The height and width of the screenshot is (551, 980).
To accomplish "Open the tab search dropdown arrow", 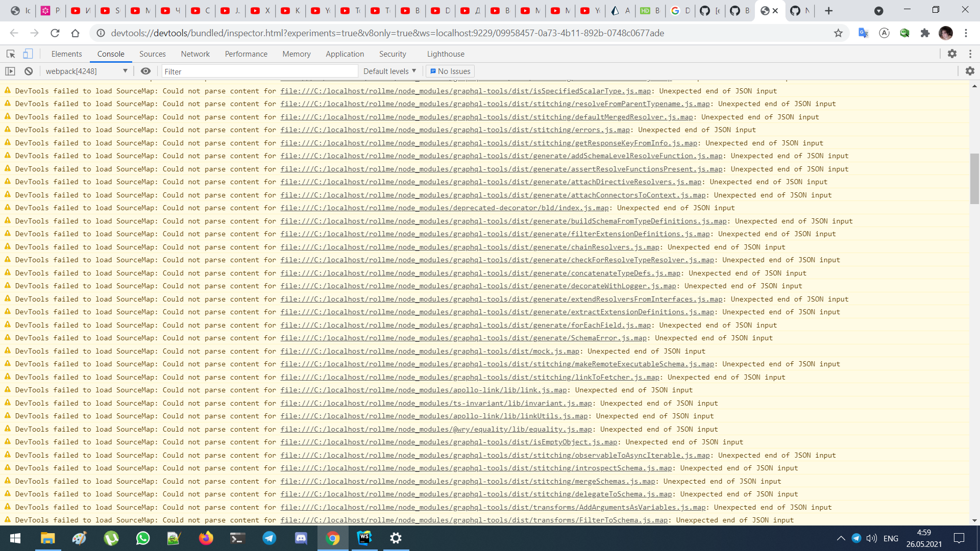I will [878, 11].
